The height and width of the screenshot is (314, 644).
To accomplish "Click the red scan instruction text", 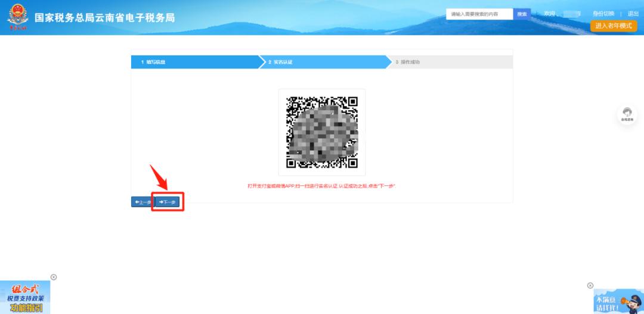I will [x=321, y=186].
